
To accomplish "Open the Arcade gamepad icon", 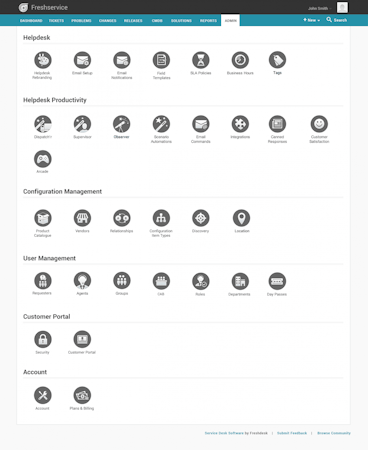I will point(43,159).
